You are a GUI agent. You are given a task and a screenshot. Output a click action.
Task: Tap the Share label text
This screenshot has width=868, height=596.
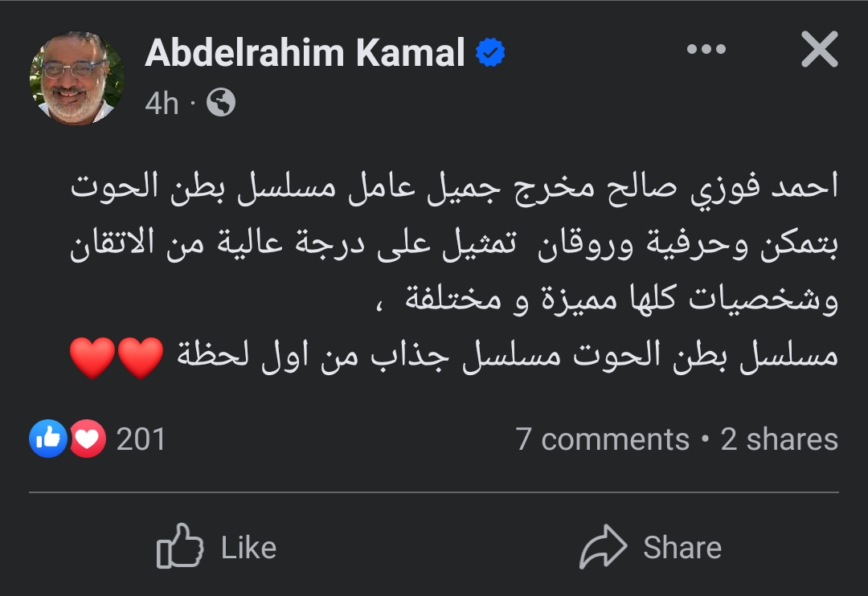[x=682, y=548]
